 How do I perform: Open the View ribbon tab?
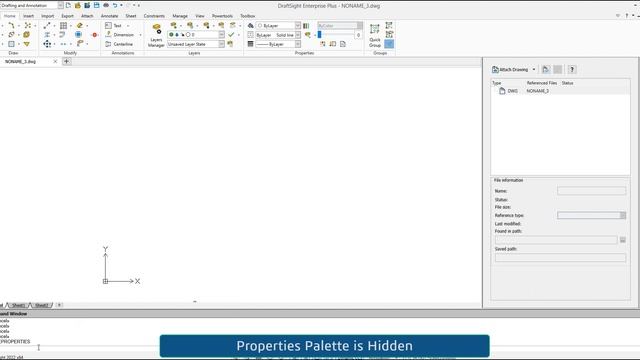(200, 16)
